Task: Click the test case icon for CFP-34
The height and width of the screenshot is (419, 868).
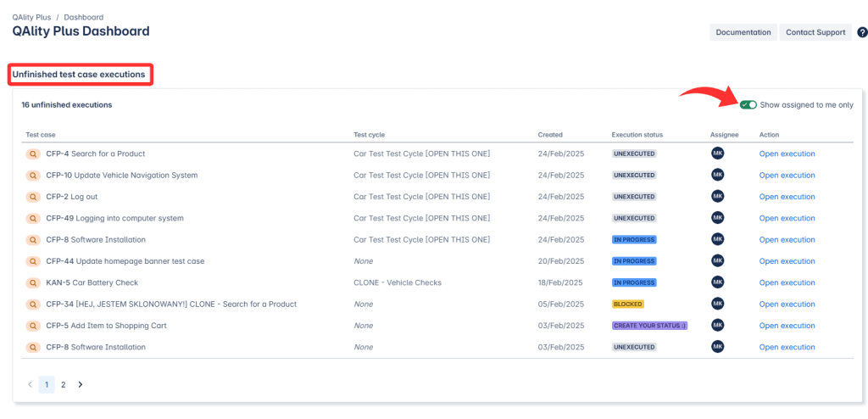Action: click(33, 304)
